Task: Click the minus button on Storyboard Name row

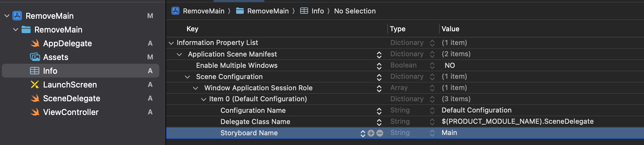Action: click(x=380, y=133)
